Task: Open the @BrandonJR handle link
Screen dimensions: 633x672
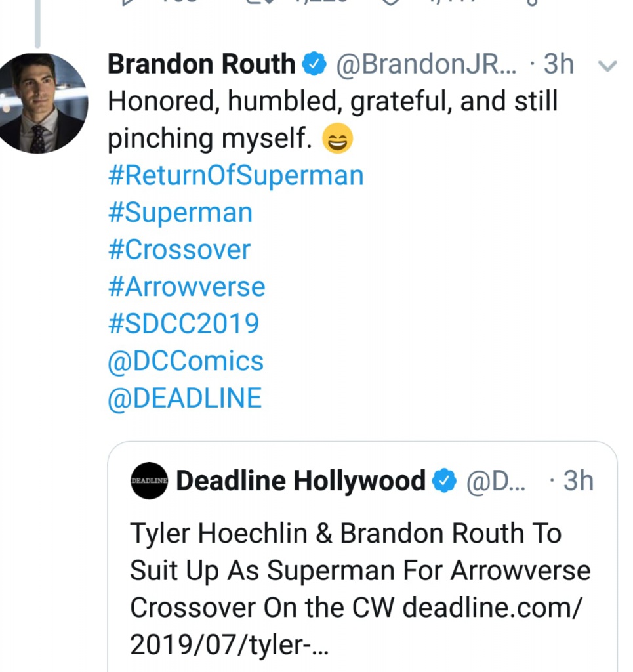Action: (427, 64)
